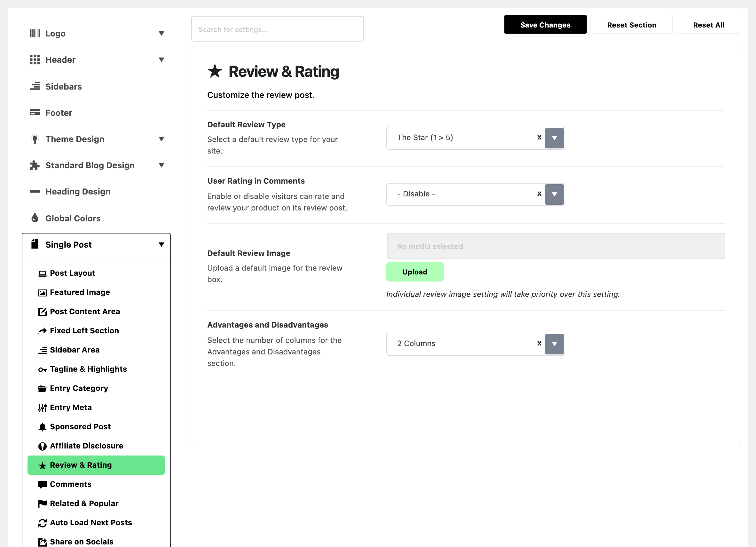
Task: Click the Entry Category folder icon
Action: click(42, 389)
